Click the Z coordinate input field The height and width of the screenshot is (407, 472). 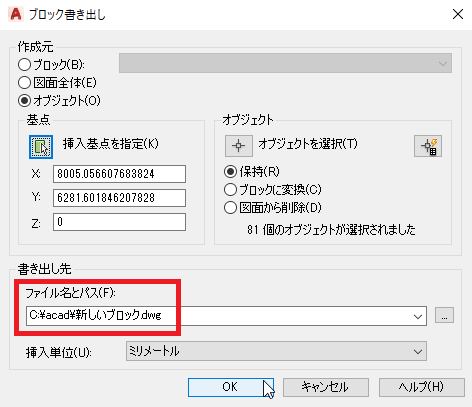119,222
